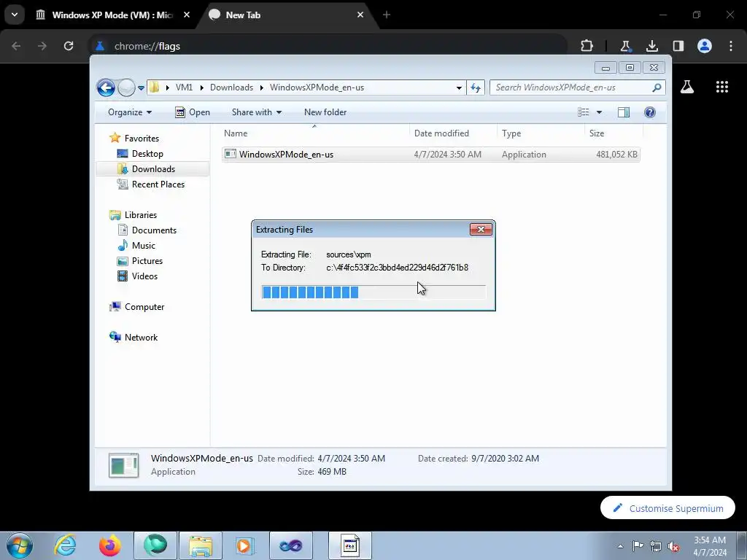Reload the browser page
Screen dimensions: 747x560
69,46
